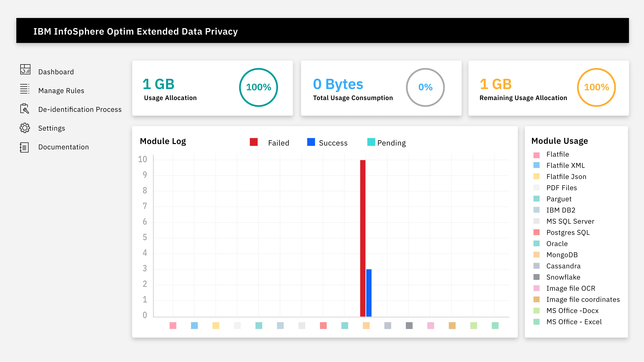Click the Module Usage panel title
The height and width of the screenshot is (362, 644).
click(x=559, y=141)
